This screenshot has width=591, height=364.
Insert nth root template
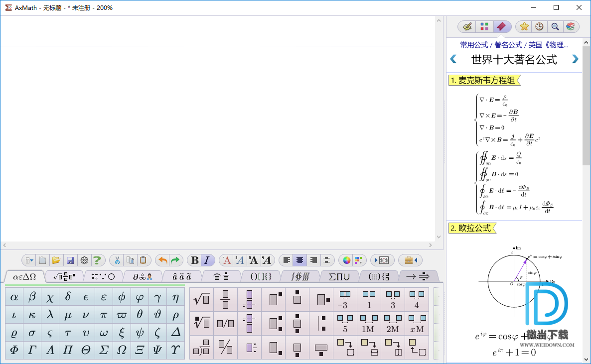202,323
